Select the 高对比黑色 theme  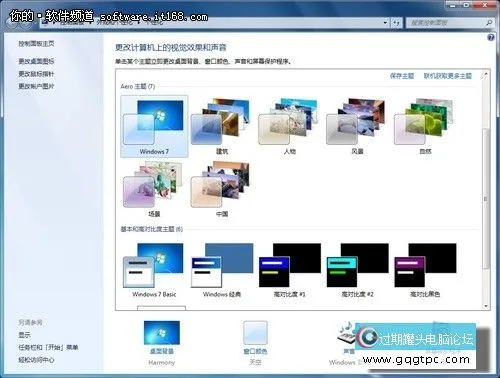(425, 270)
